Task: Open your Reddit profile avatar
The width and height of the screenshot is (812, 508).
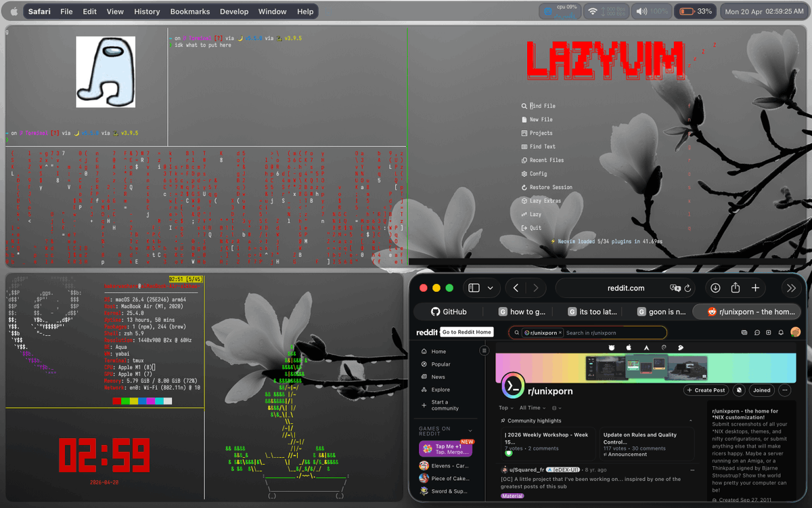Action: coord(795,333)
